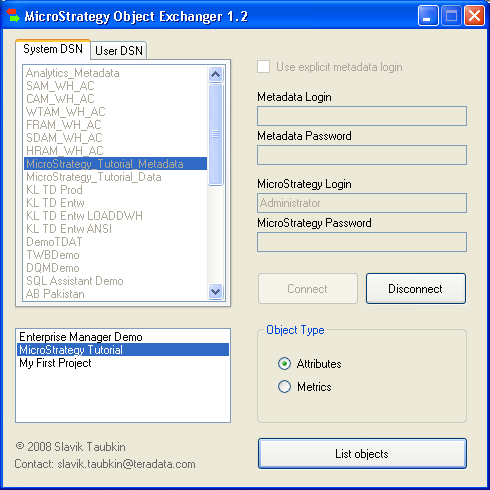This screenshot has height=490, width=490.
Task: Select DQMDemo DSN entry
Action: pos(115,268)
